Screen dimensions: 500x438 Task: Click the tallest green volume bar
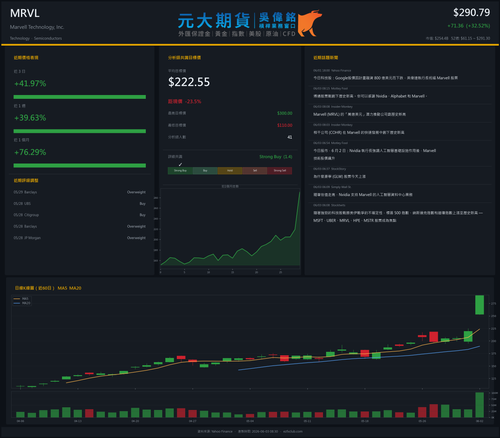point(479,405)
